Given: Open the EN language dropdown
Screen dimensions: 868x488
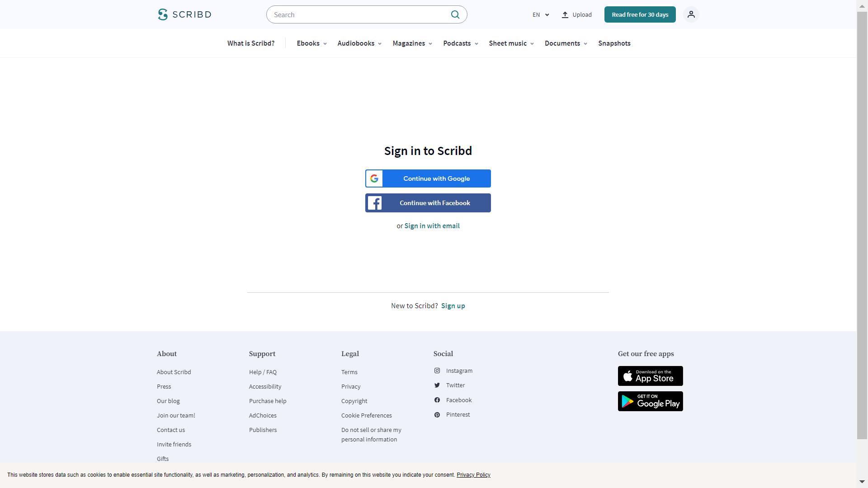Looking at the screenshot, I should pyautogui.click(x=541, y=14).
